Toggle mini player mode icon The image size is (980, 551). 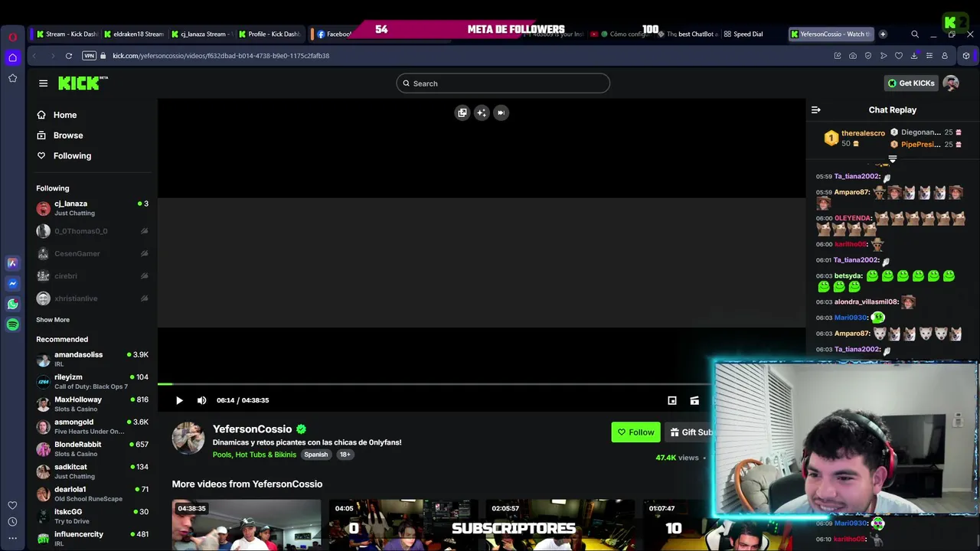[672, 400]
